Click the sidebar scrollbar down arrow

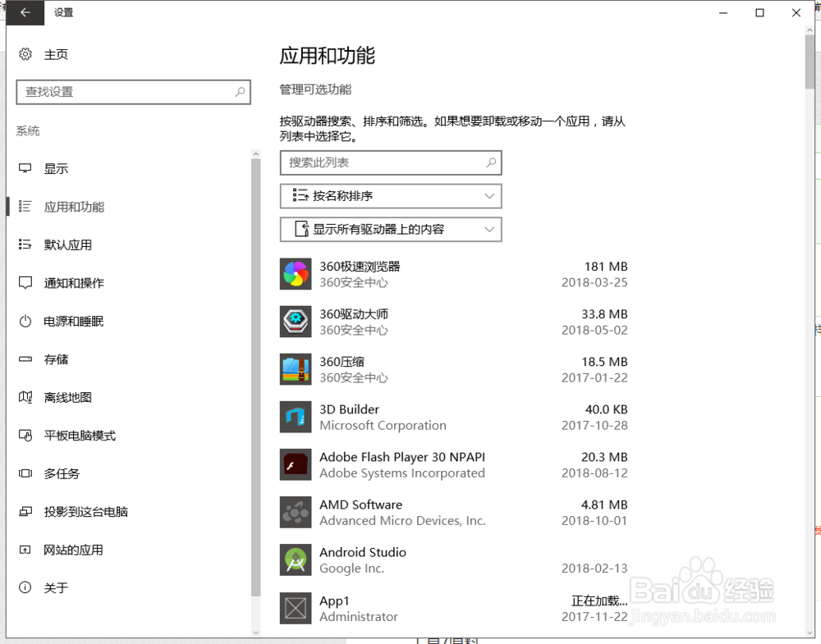pyautogui.click(x=255, y=633)
